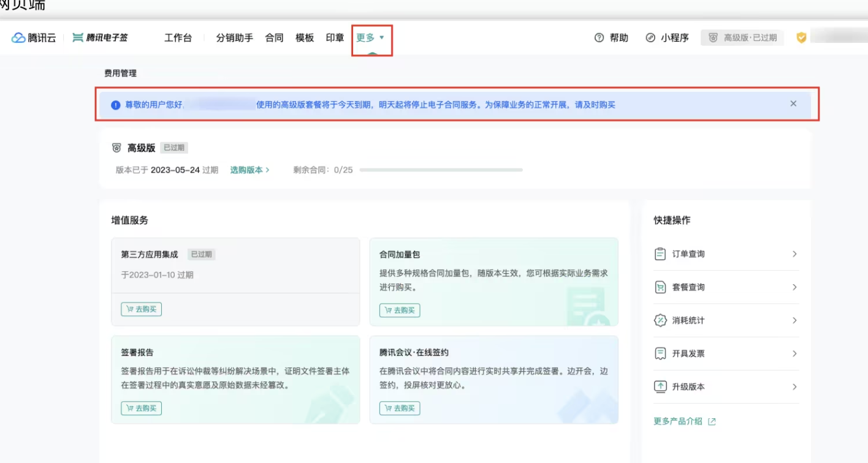Screen dimensions: 868x463
Task: Click the Tencent Cloud logo
Action: (34, 37)
